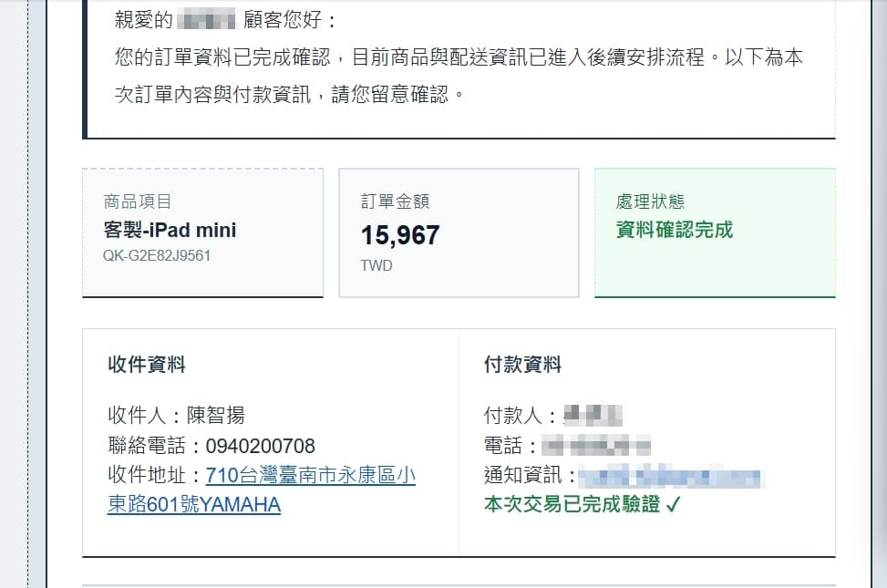
Task: Click the second address line 東路601號YAMAHA
Action: point(194,504)
